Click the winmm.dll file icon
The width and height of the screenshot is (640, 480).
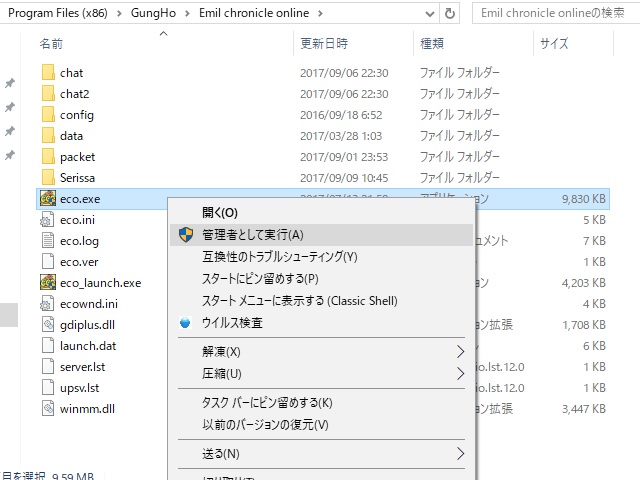click(x=48, y=409)
